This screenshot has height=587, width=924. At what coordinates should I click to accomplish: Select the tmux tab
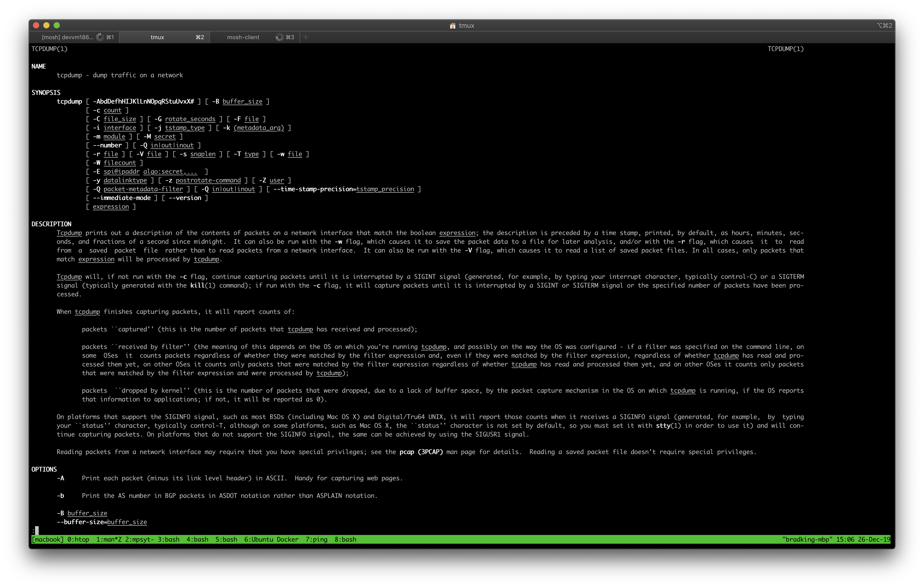pyautogui.click(x=164, y=37)
